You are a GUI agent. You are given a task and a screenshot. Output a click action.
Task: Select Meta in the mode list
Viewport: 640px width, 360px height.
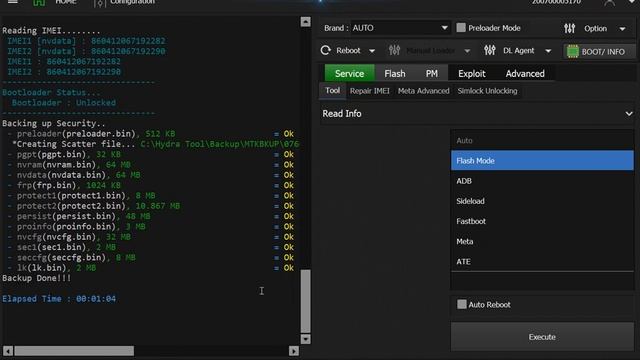click(542, 241)
